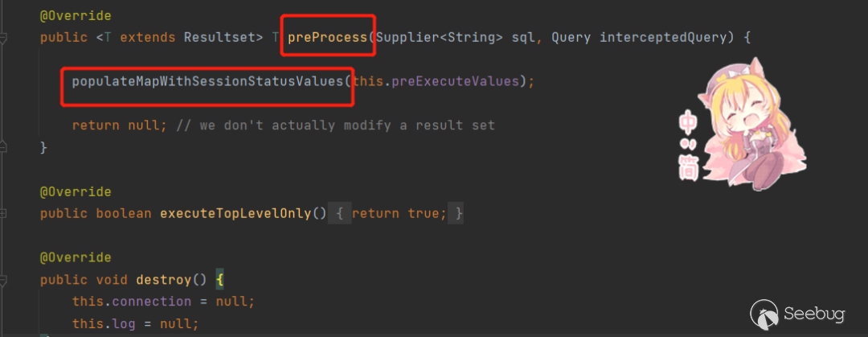
Task: Click the folded closing brace after return true
Action: coord(458,213)
